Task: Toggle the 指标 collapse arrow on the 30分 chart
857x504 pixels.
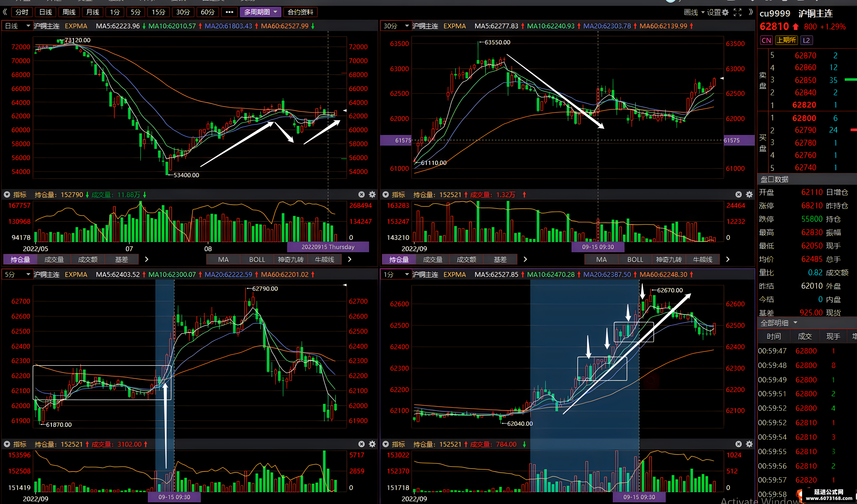Action: point(386,194)
